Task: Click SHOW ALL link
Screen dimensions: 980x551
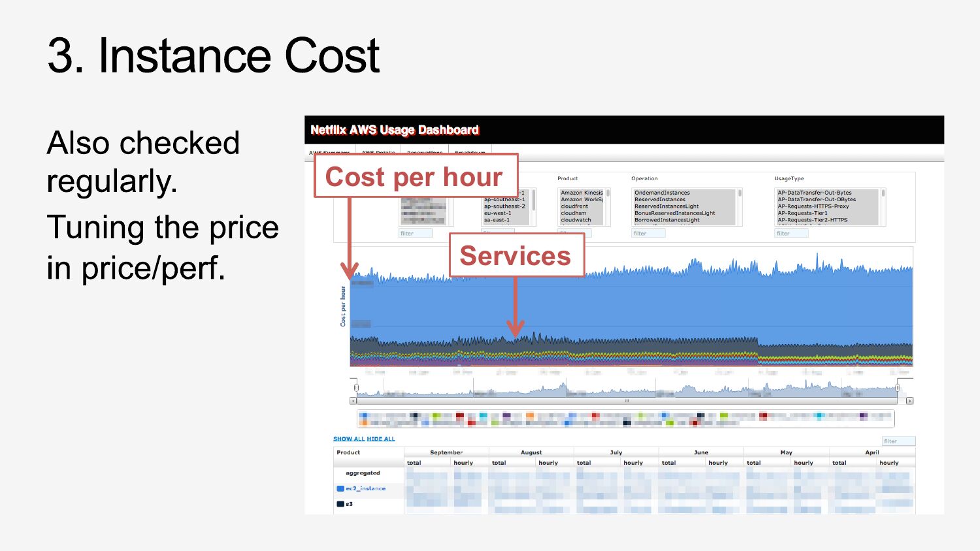Action: coord(349,439)
